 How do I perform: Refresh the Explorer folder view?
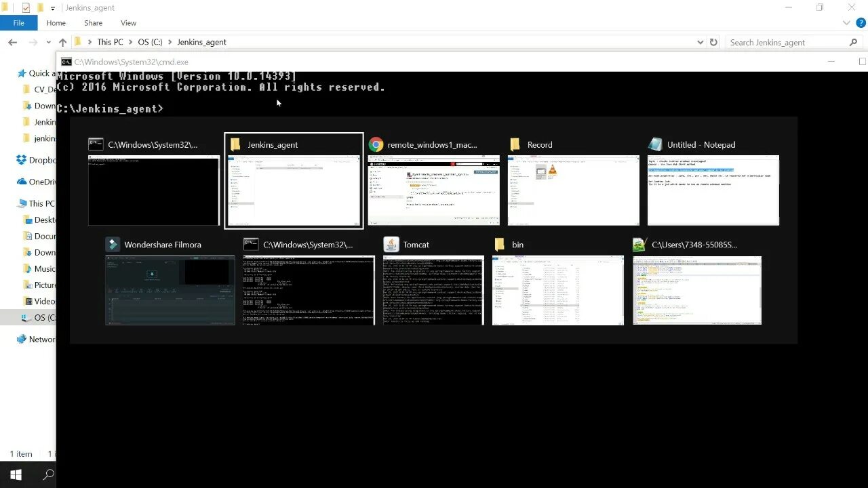[713, 42]
